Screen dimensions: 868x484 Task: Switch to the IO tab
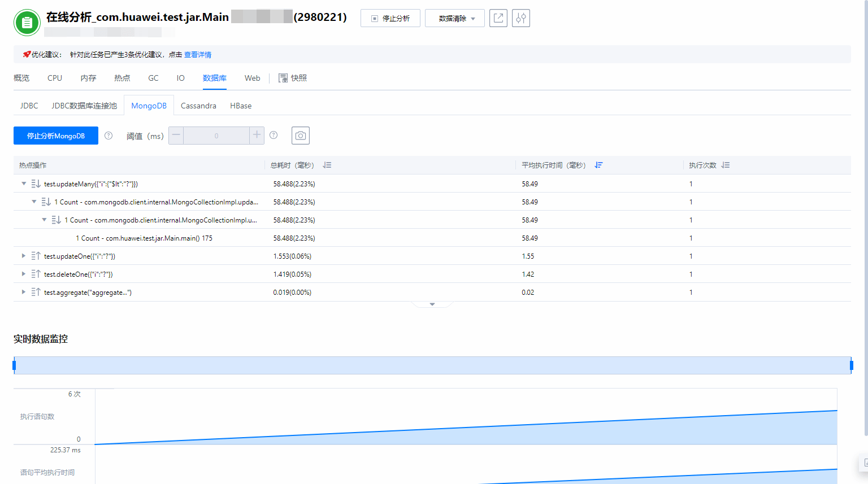[181, 78]
